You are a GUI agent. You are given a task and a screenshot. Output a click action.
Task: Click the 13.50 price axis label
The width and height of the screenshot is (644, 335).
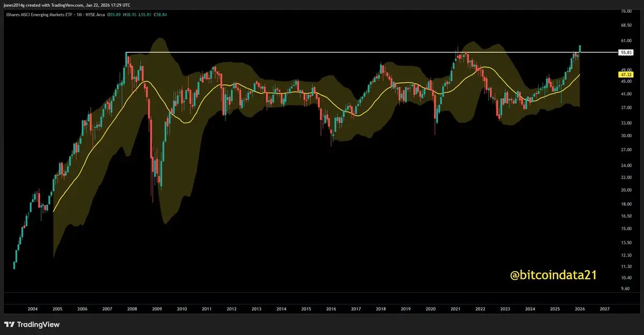click(626, 242)
